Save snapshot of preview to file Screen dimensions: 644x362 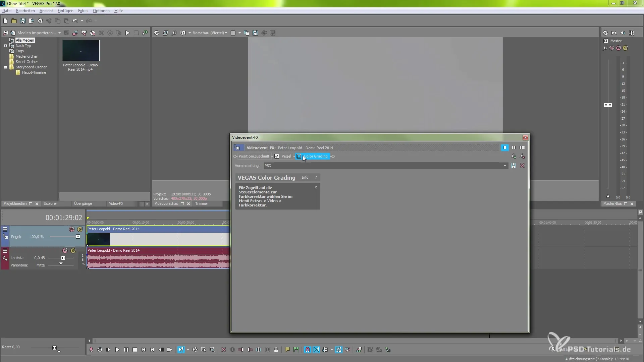255,33
